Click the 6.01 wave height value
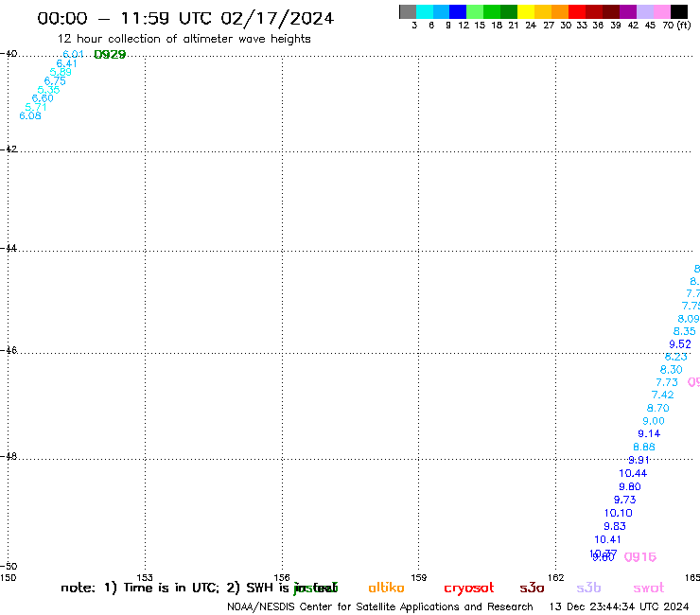This screenshot has width=700, height=615. click(x=73, y=54)
